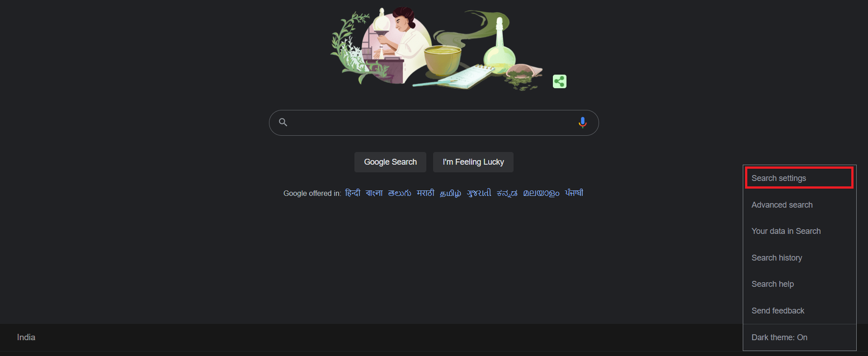The image size is (868, 356).
Task: Switch Google to the Hindi language link
Action: tap(353, 193)
